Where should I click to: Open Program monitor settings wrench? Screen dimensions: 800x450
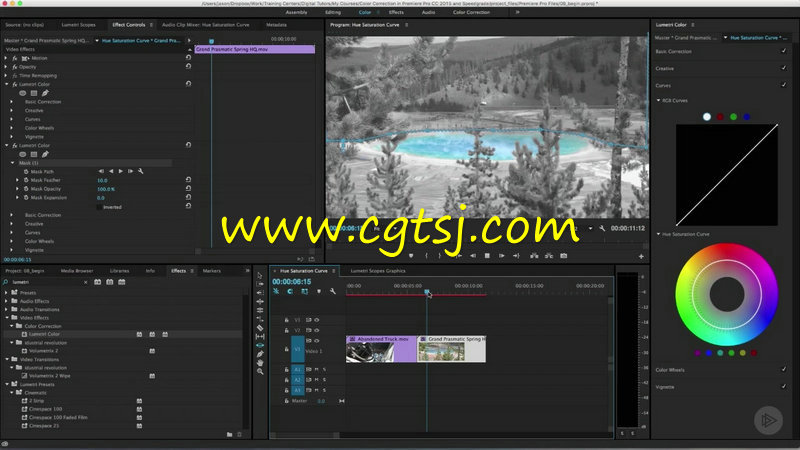[602, 229]
